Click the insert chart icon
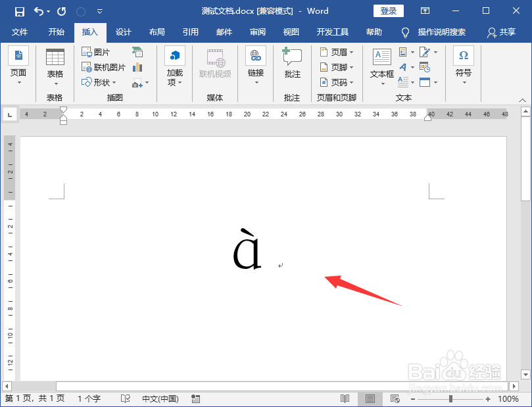The height and width of the screenshot is (407, 532). [137, 67]
